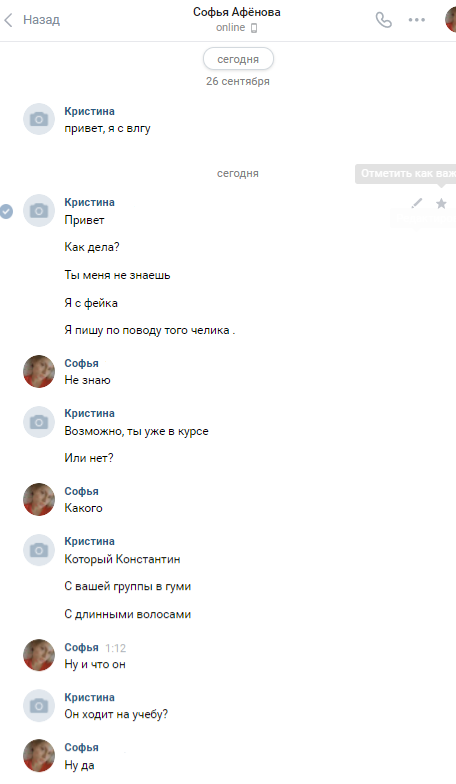Image resolution: width=456 pixels, height=784 pixels.
Task: Open Софья Афёнова profile from header
Action: pyautogui.click(x=236, y=12)
